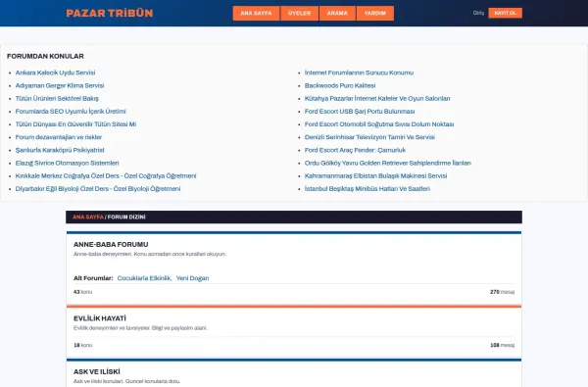Open topic Ankara Kalecik Uydu Servisi
The width and height of the screenshot is (588, 387).
point(55,73)
